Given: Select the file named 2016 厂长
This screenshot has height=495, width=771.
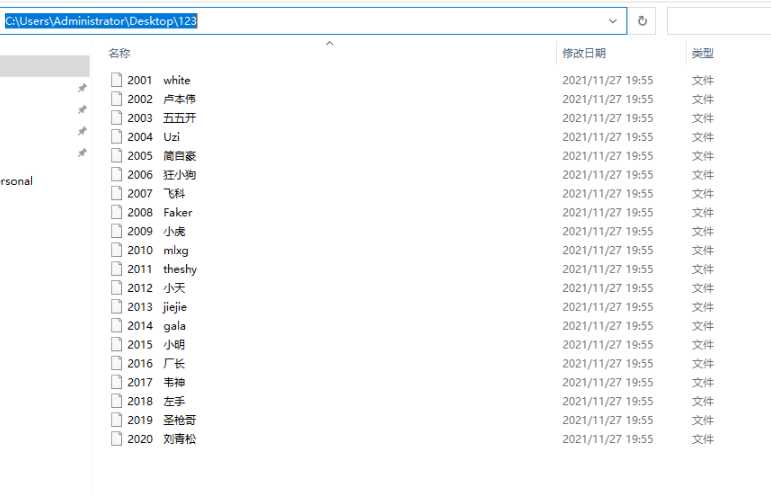Looking at the screenshot, I should pyautogui.click(x=156, y=363).
